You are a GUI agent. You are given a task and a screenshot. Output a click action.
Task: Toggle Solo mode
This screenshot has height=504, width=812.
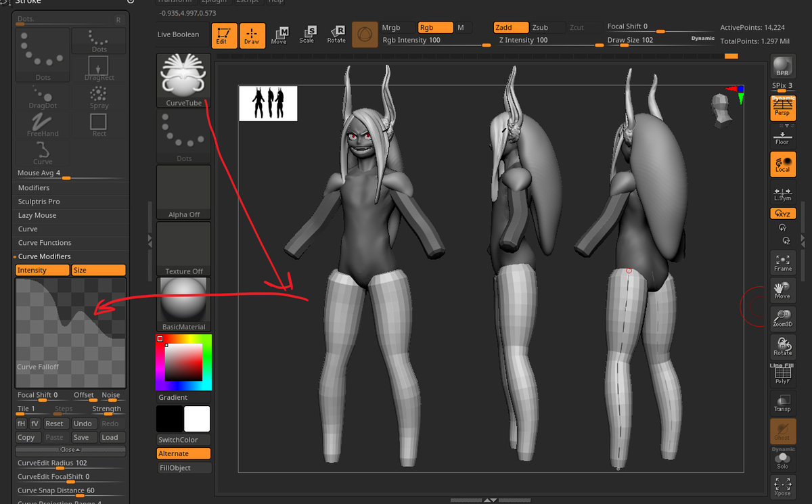783,460
